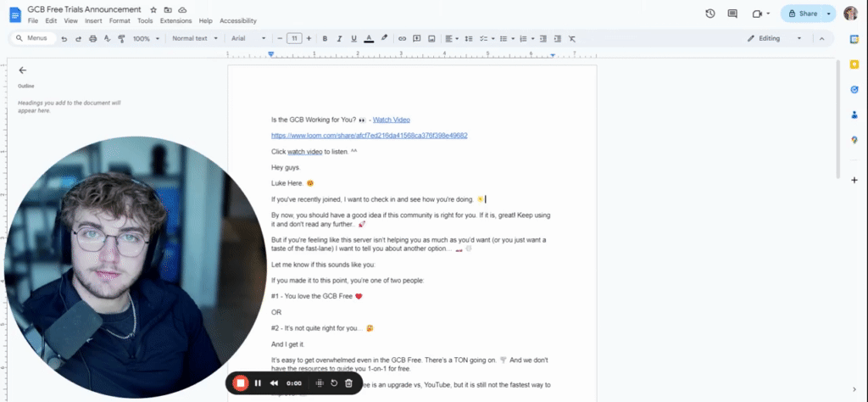Open the comments history icon
The width and height of the screenshot is (868, 402).
(732, 14)
